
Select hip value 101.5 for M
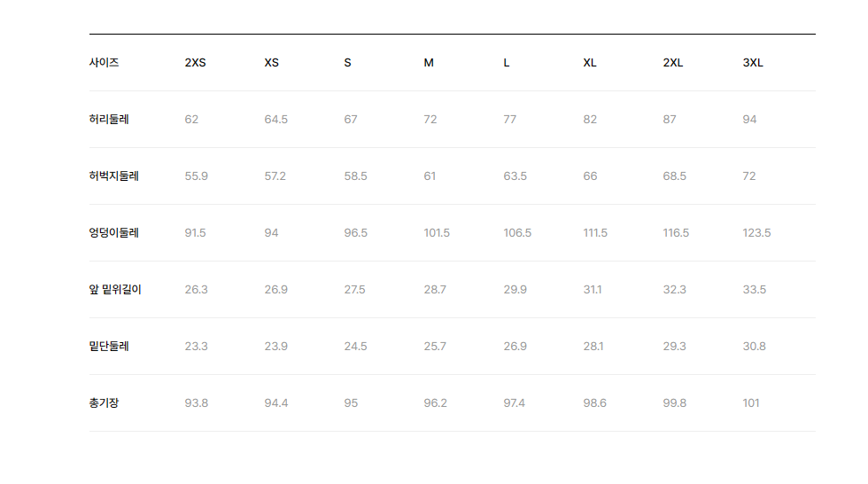[x=437, y=232]
